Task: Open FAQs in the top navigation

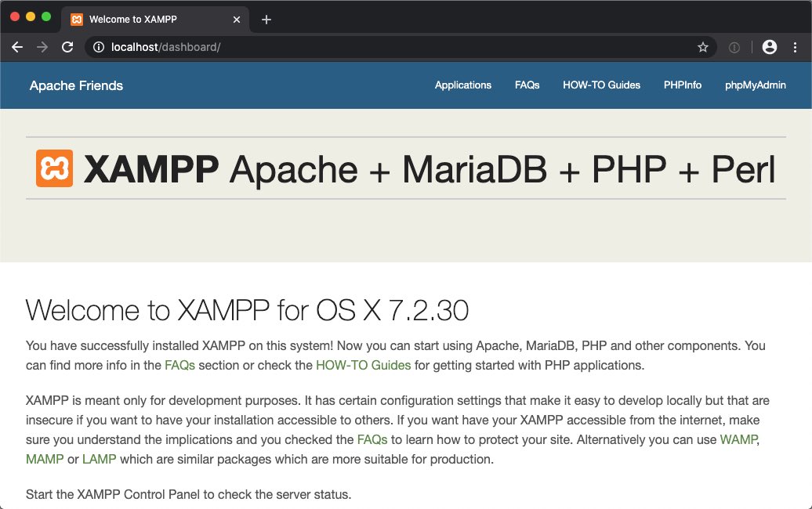Action: pos(527,85)
